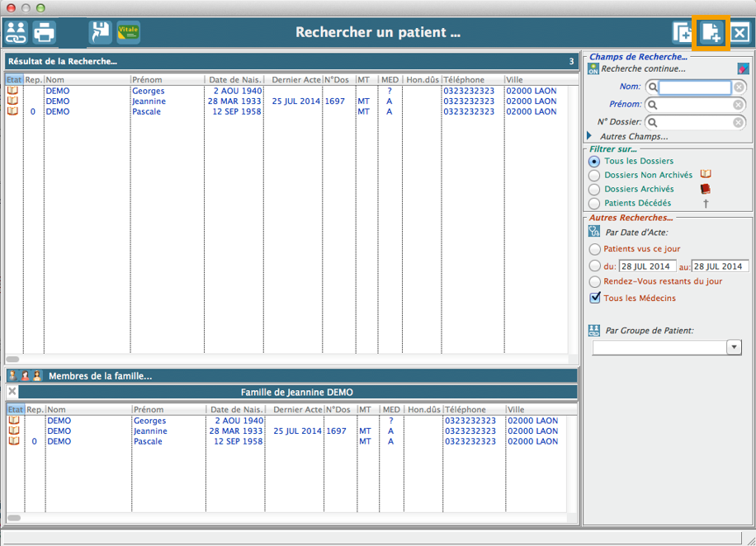Screen dimensions: 756x546
Task: Select the Dossiers Non Archivés radio button
Action: click(x=594, y=175)
